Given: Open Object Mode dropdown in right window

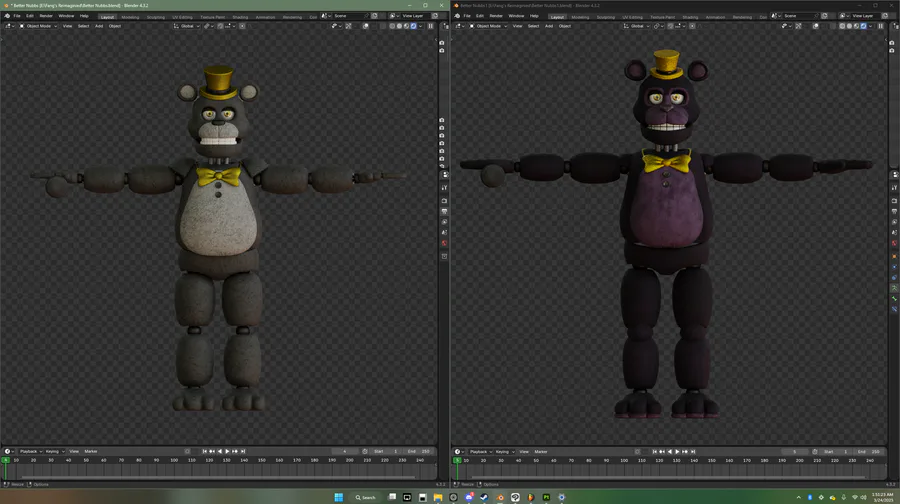Looking at the screenshot, I should point(488,26).
